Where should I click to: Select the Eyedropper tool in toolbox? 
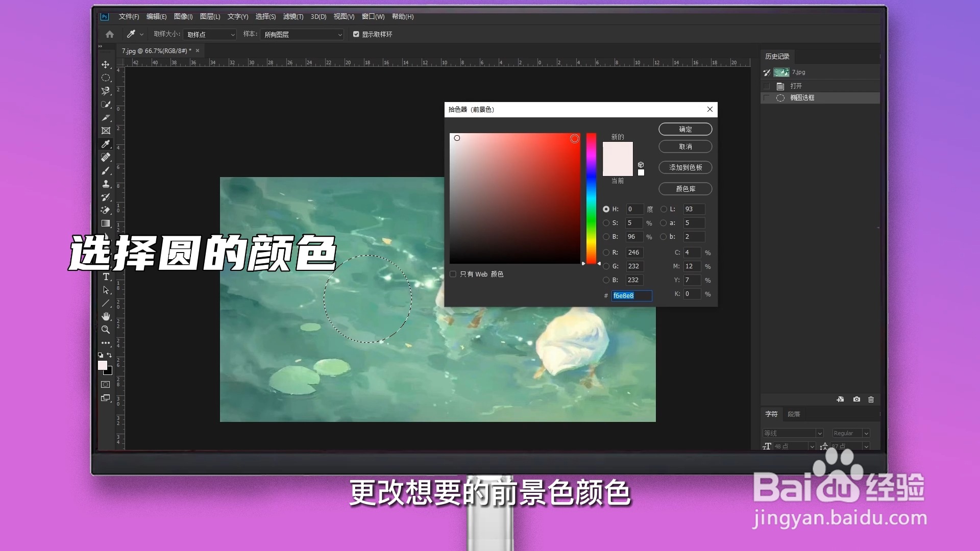click(x=106, y=144)
